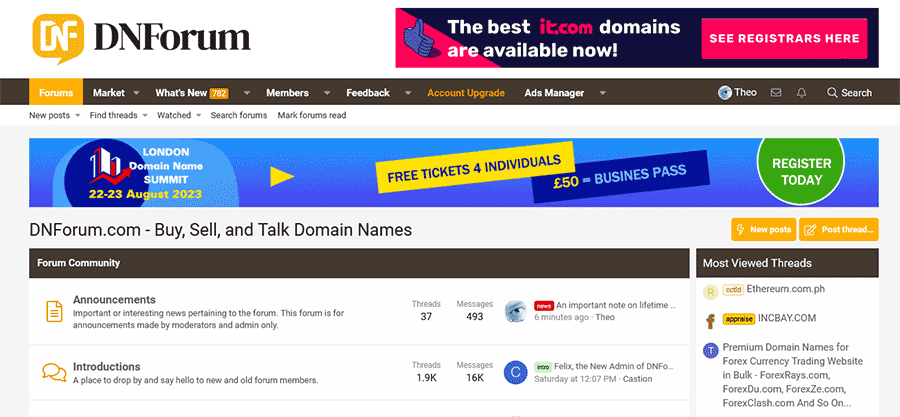The height and width of the screenshot is (417, 900).
Task: Click the T avatar beside Premium Domain Names
Action: point(711,350)
